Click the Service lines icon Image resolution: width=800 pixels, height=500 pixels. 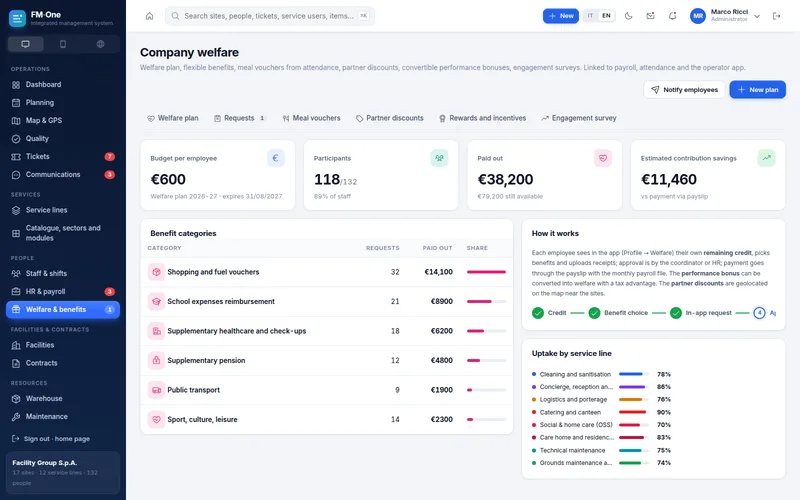(16, 210)
